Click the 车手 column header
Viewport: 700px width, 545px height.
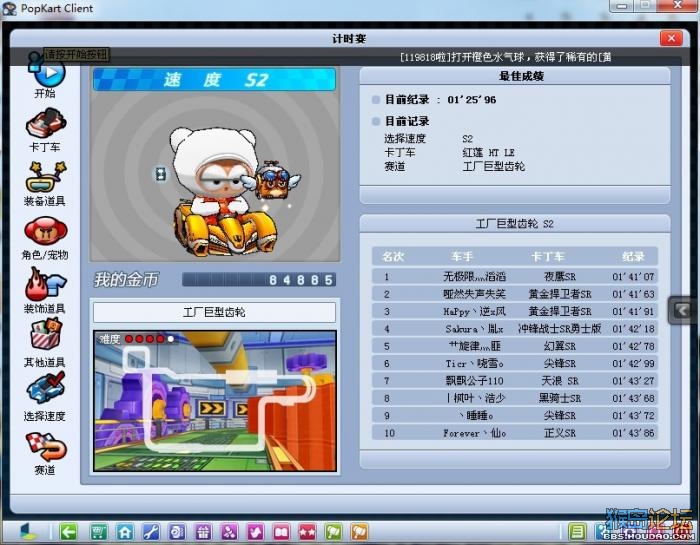(462, 257)
